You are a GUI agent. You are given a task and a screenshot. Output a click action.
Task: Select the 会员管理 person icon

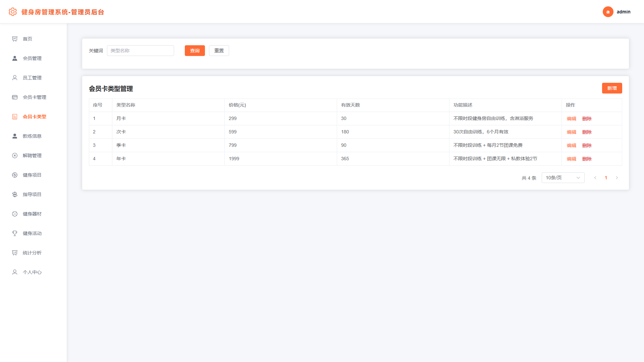[15, 58]
